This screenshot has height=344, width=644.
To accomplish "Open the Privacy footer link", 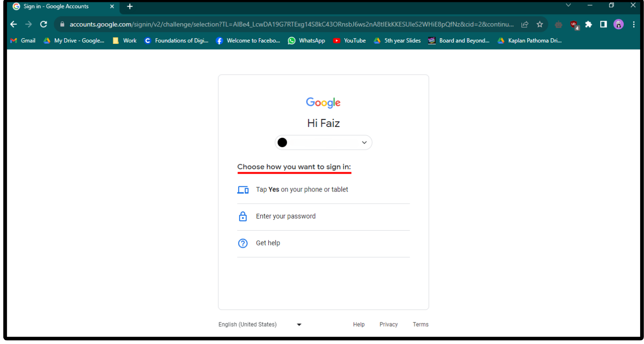I will (388, 325).
